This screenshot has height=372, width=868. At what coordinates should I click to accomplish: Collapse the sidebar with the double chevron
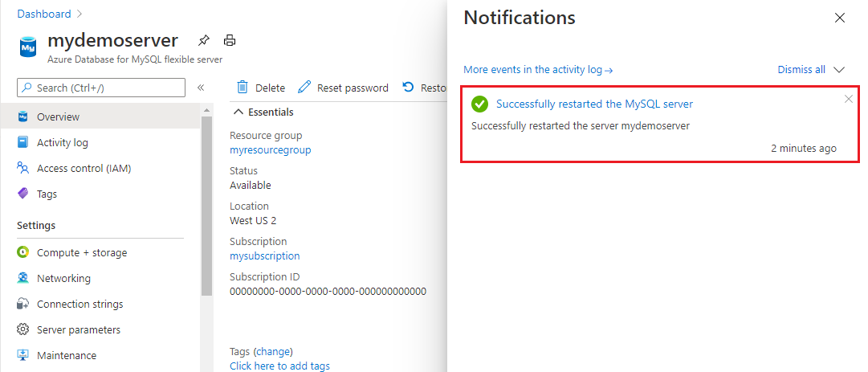pyautogui.click(x=201, y=88)
